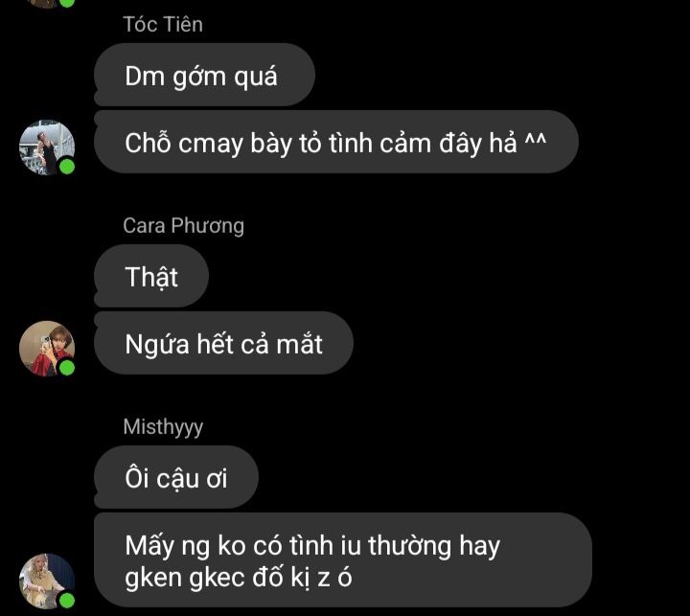Select sender name Cara Phương
The width and height of the screenshot is (690, 616).
(183, 226)
